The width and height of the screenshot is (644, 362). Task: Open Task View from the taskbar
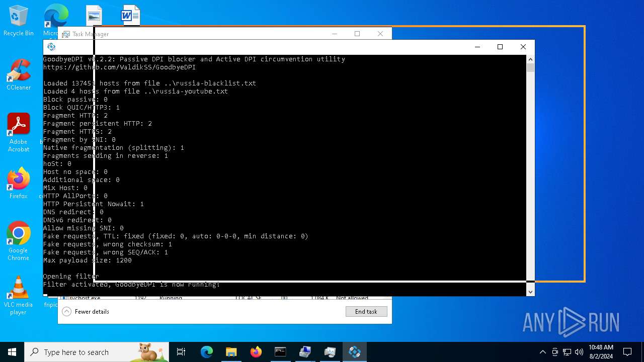(x=181, y=352)
